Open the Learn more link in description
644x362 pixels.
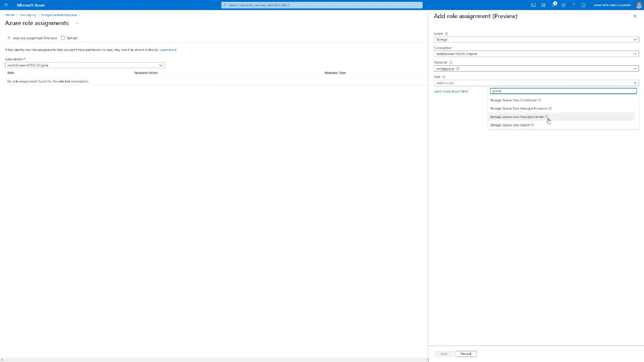[x=168, y=50]
